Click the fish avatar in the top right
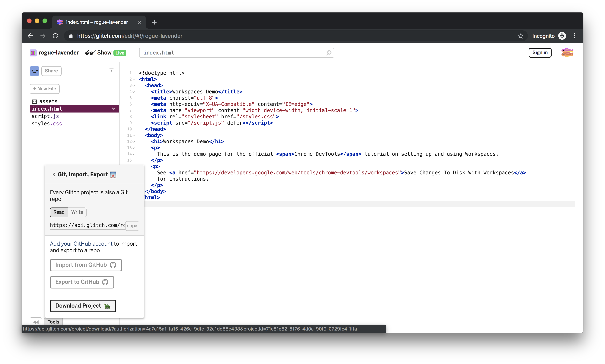 click(x=567, y=53)
